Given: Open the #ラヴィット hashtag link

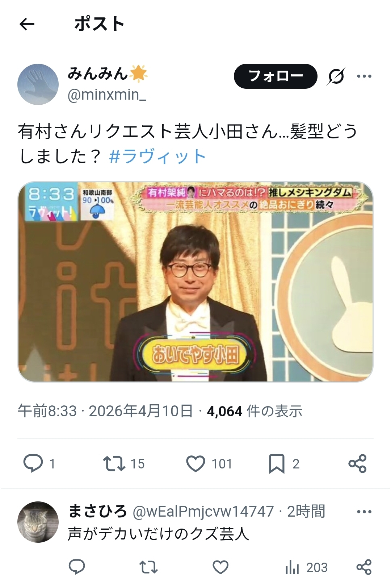Looking at the screenshot, I should [157, 156].
